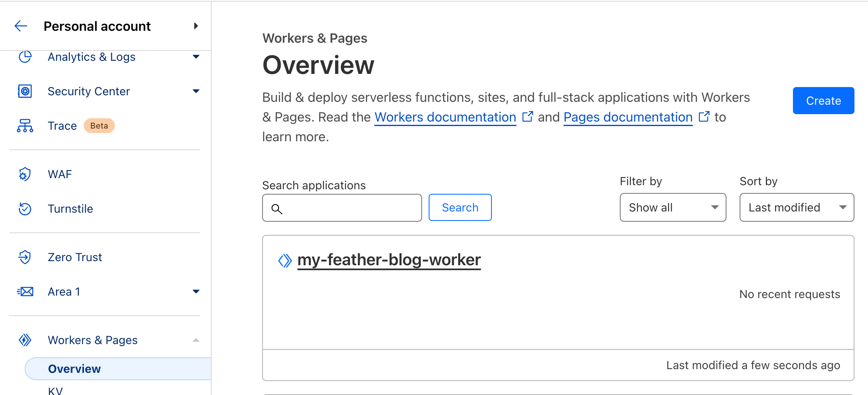Open the Zero Trust menu item

click(x=75, y=257)
